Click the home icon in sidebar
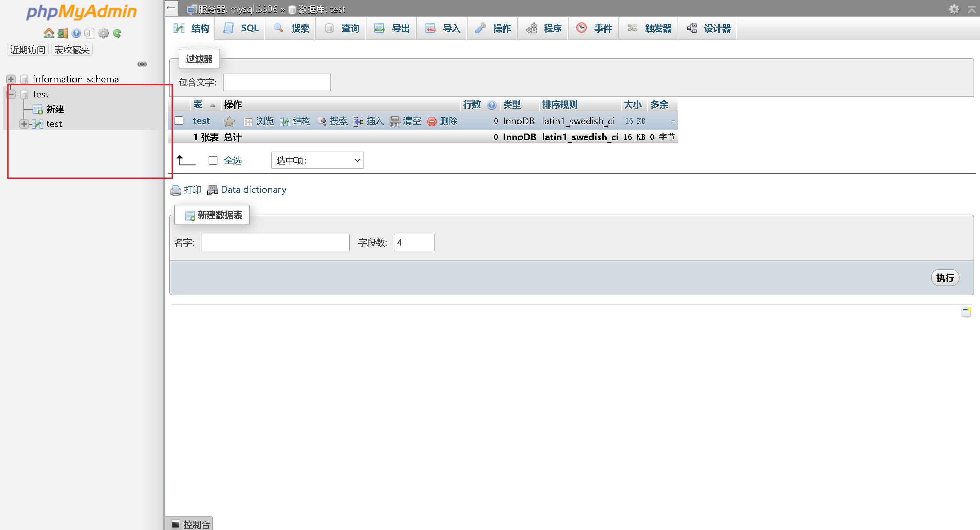This screenshot has height=530, width=980. pyautogui.click(x=48, y=33)
